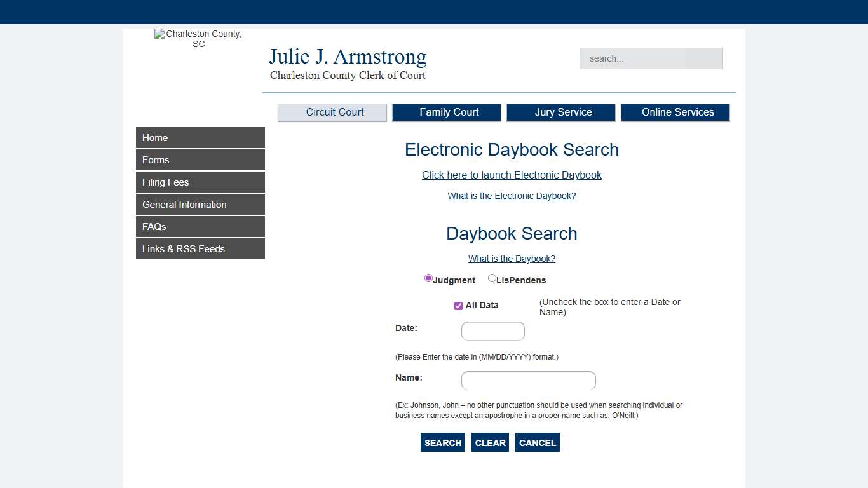The height and width of the screenshot is (488, 868).
Task: Select the Judgment radio button
Action: tap(428, 278)
